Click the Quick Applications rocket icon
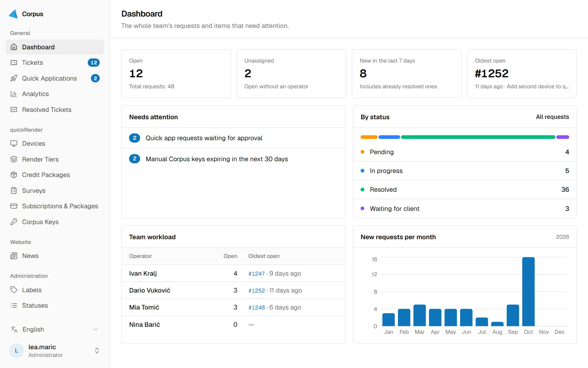This screenshot has height=368, width=588. pyautogui.click(x=14, y=78)
